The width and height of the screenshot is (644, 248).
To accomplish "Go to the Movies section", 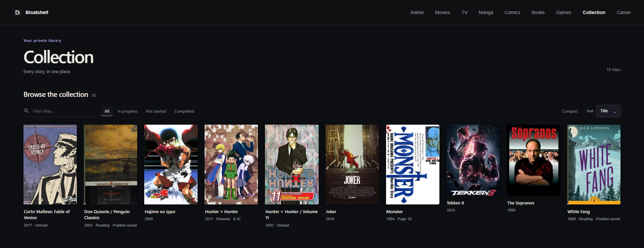I will (x=442, y=12).
